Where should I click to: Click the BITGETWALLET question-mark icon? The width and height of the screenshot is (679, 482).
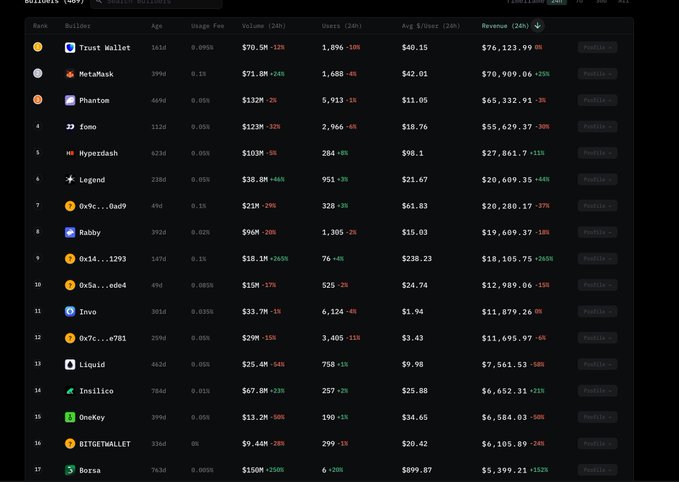pyautogui.click(x=70, y=444)
